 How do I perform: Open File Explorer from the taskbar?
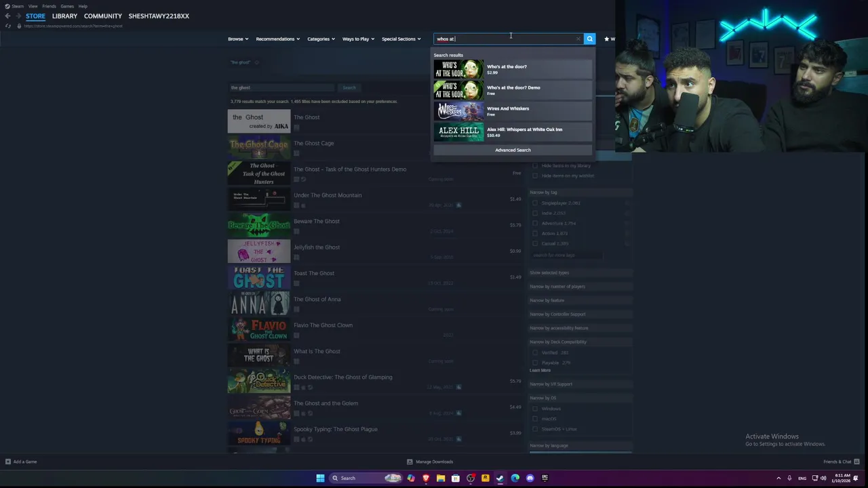[x=441, y=478]
